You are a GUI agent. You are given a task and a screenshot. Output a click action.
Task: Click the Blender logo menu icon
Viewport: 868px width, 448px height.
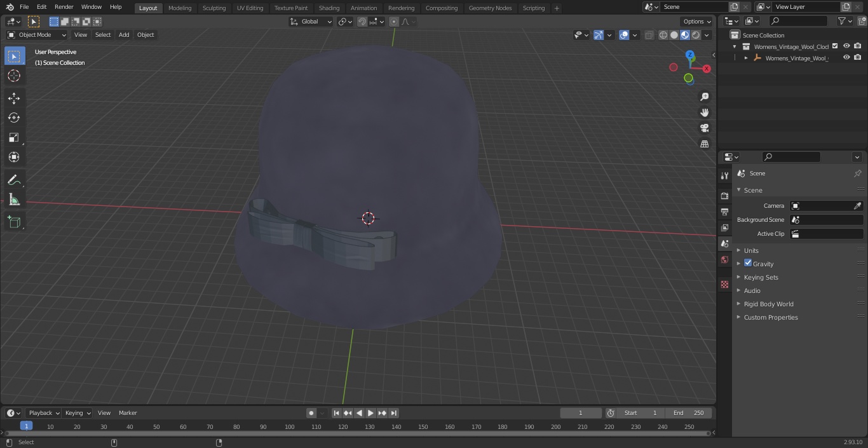[10, 7]
